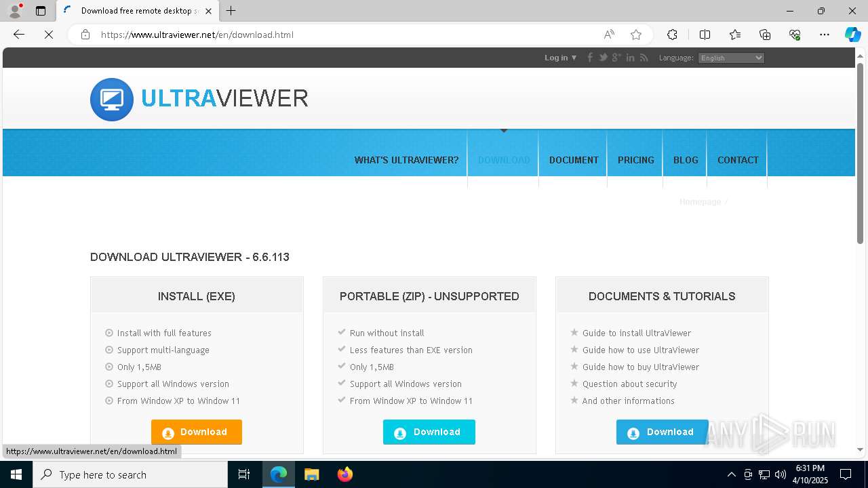
Task: Click 'PORTABLE (ZIP) - UNSUPPORTED' heading
Action: pyautogui.click(x=429, y=296)
